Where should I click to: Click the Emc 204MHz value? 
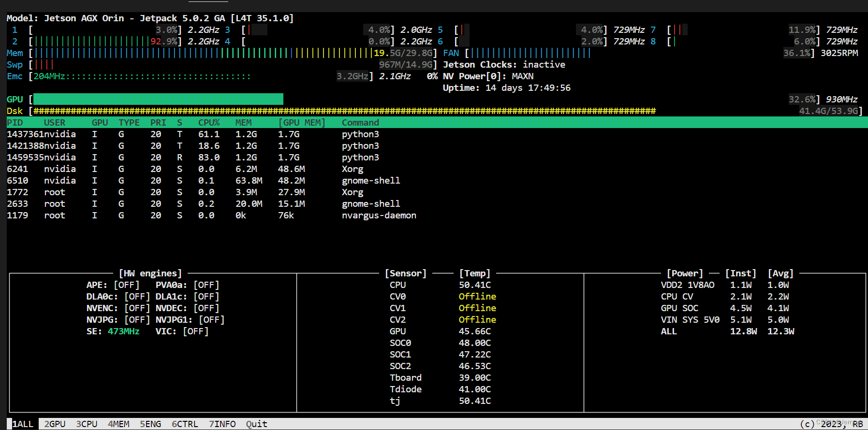pyautogui.click(x=49, y=76)
